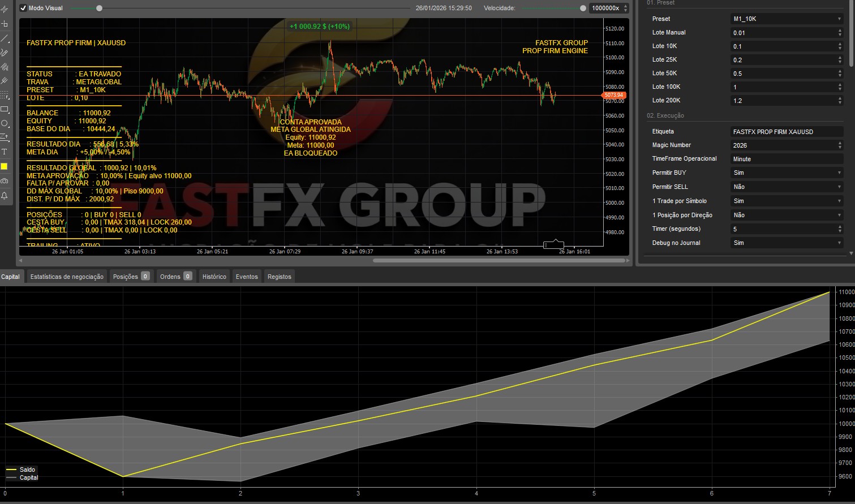
Task: Go to the Eventos tab
Action: (x=247, y=277)
